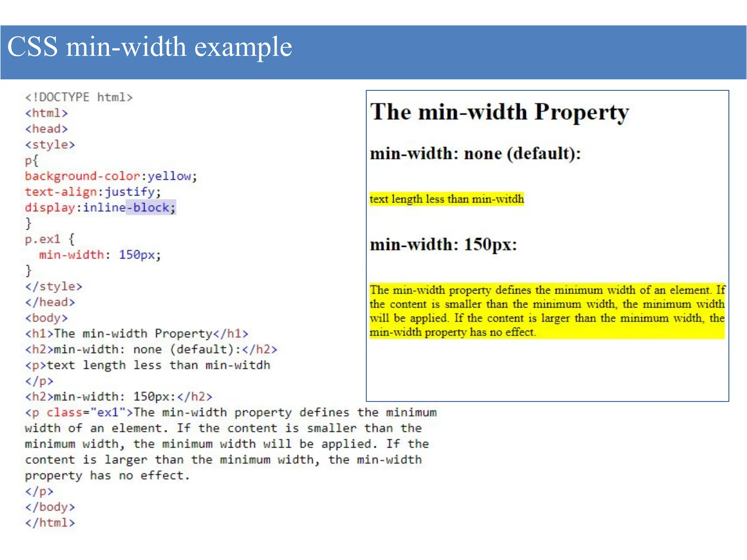Click the '<h2>min-width: none (default):</h2>' code line
747x560 pixels.
coord(151,349)
